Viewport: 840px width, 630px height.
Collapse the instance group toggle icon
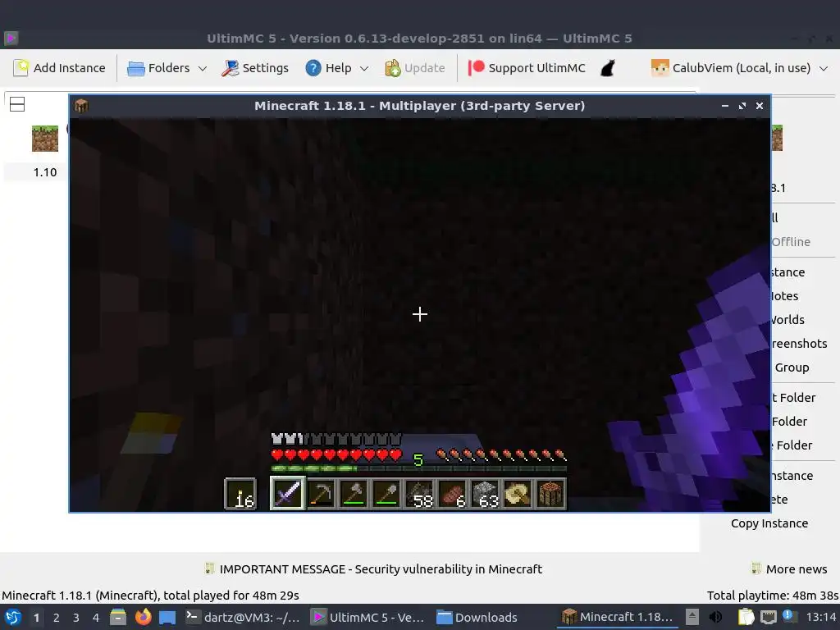tap(17, 104)
